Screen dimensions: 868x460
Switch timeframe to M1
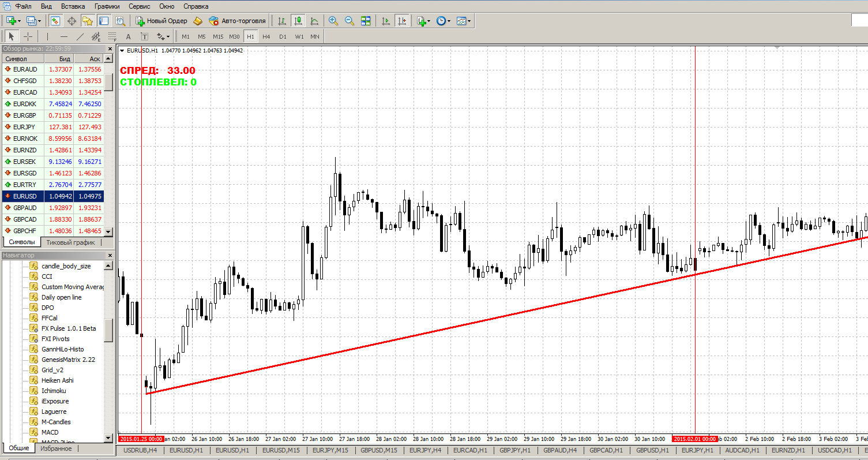coord(185,36)
